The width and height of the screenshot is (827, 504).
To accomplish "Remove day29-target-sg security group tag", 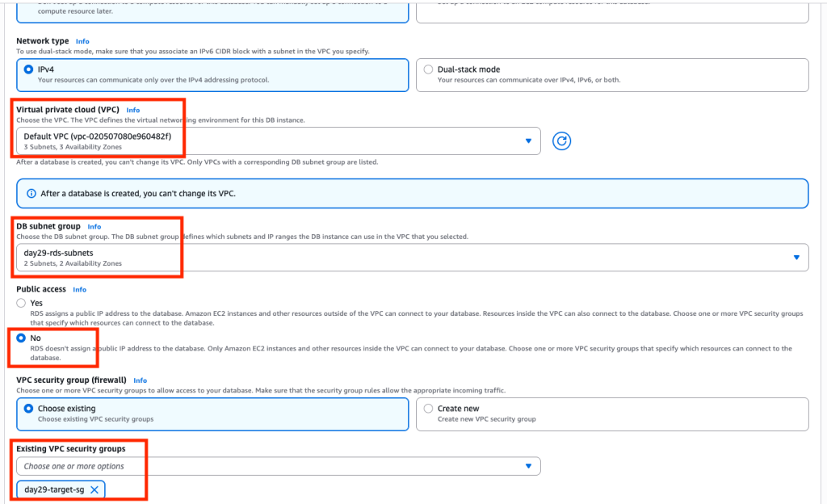I will [x=94, y=489].
